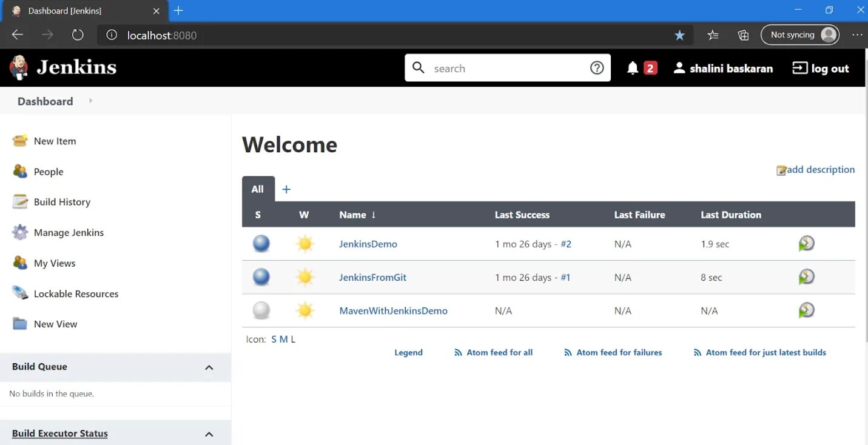The width and height of the screenshot is (868, 445).
Task: Click JenkinsDemo blue status ball
Action: (261, 244)
